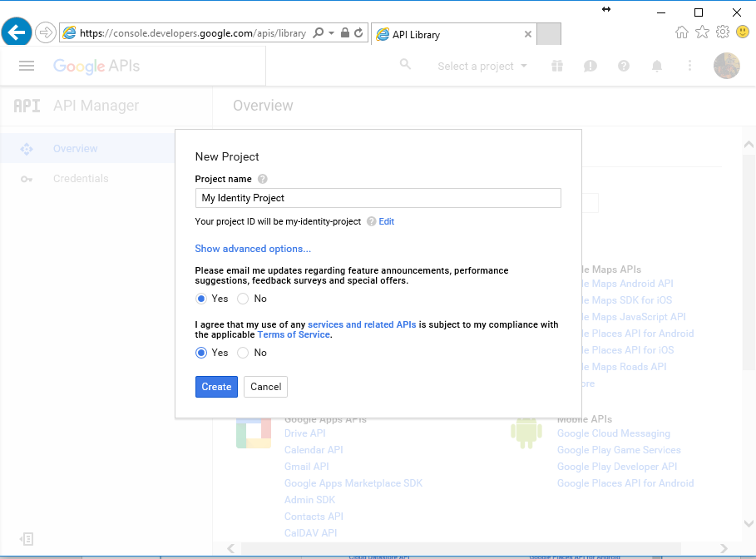
Task: Open Contacts API link
Action: pos(314,517)
